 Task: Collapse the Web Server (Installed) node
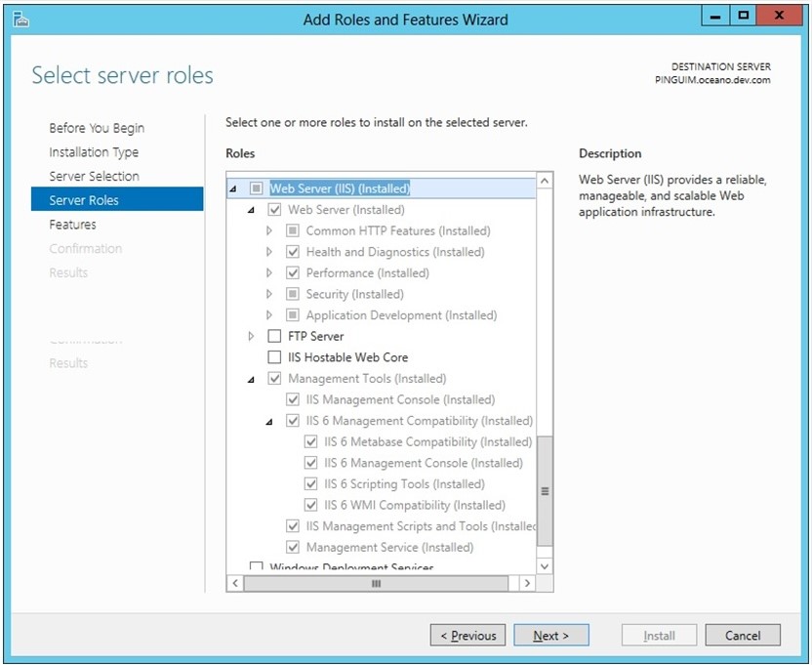coord(251,210)
